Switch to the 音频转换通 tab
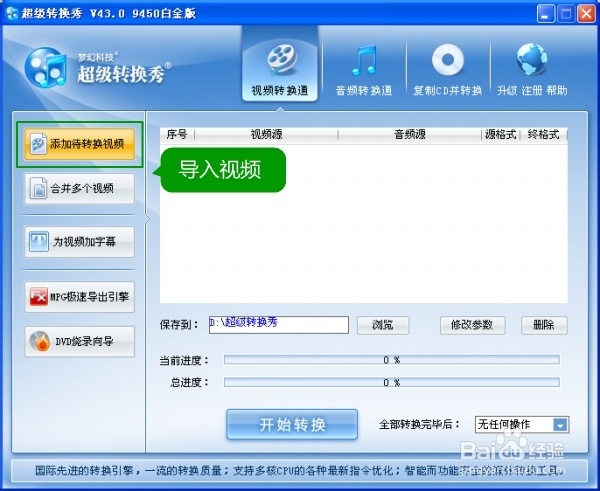The height and width of the screenshot is (491, 600). [x=364, y=69]
